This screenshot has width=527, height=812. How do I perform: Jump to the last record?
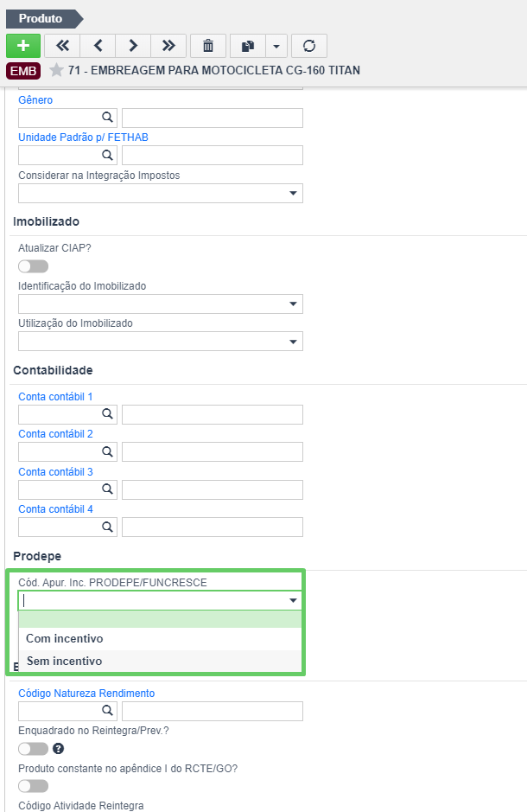[x=168, y=46]
